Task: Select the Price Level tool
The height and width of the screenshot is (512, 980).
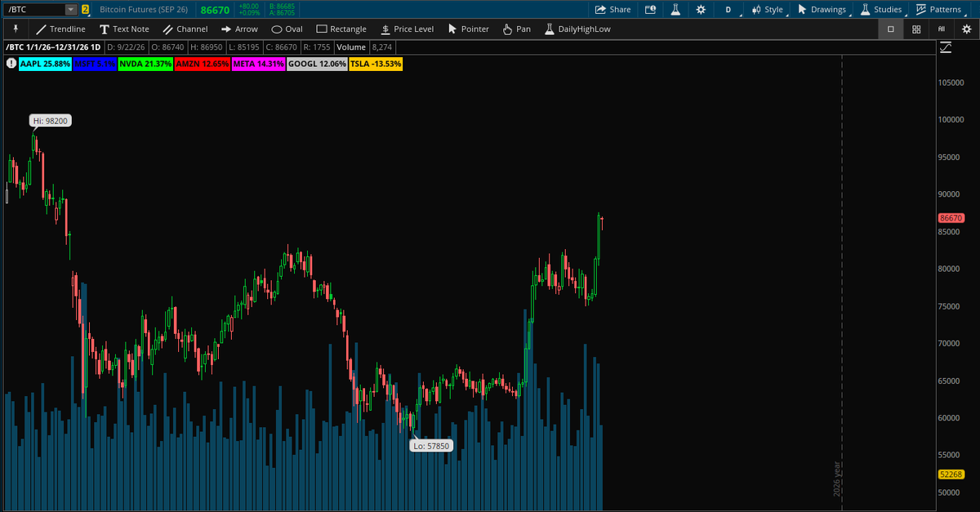Action: point(407,29)
